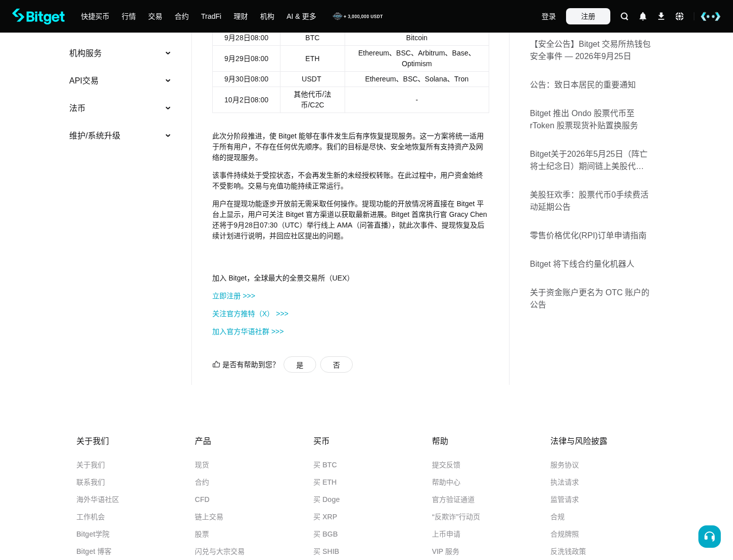
Task: Click footer 买 BGB link
Action: 326,534
